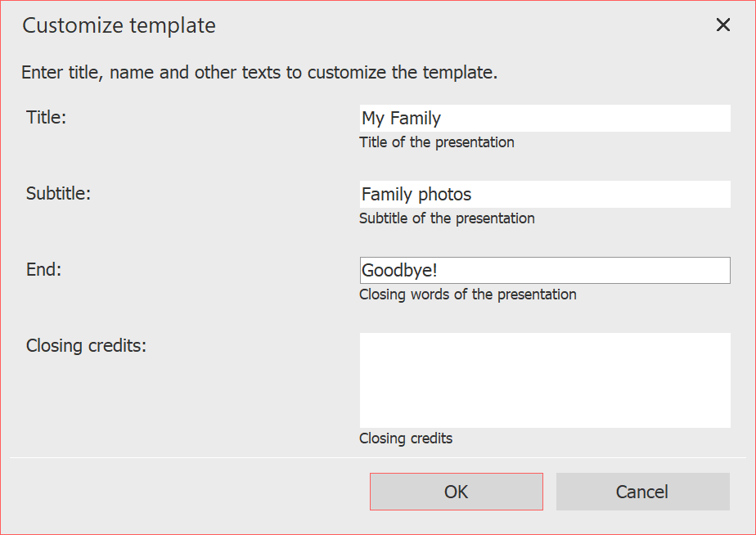Screen dimensions: 756x535
Task: Click the Title of the presentation hint text
Action: point(437,142)
